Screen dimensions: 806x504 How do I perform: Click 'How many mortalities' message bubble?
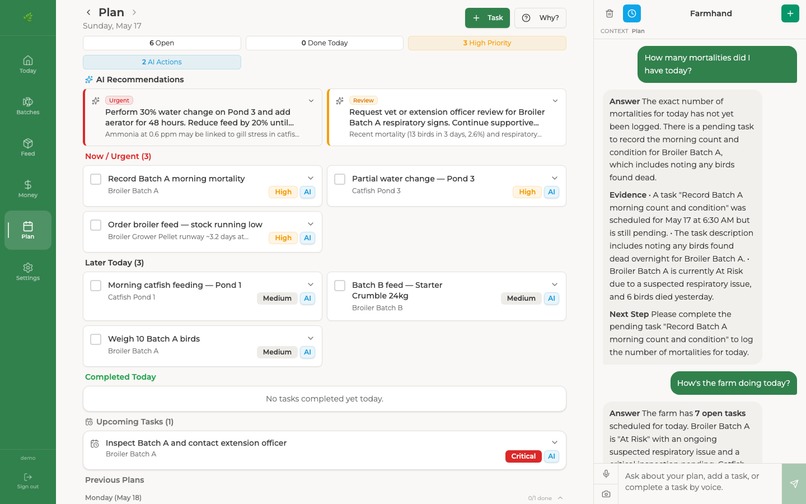click(717, 64)
